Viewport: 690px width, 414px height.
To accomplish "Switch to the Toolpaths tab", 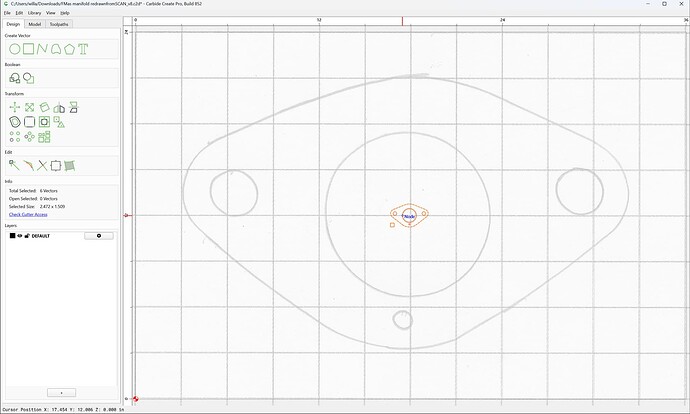I will tap(59, 24).
